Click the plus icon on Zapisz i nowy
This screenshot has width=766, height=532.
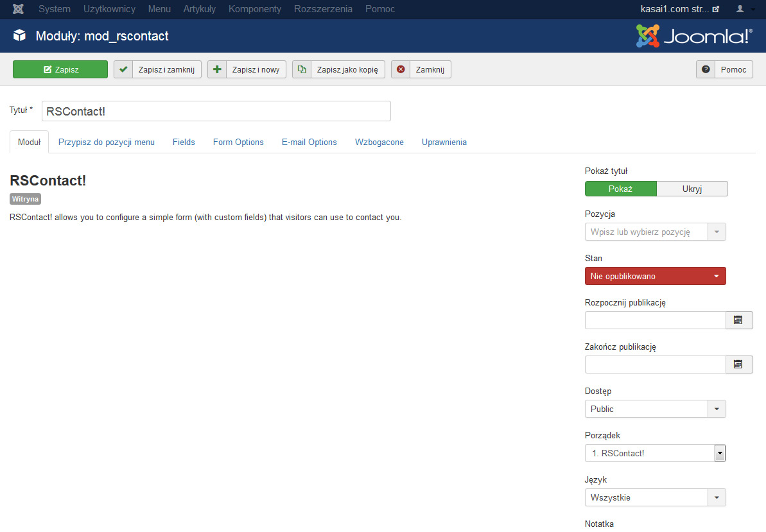coord(217,69)
